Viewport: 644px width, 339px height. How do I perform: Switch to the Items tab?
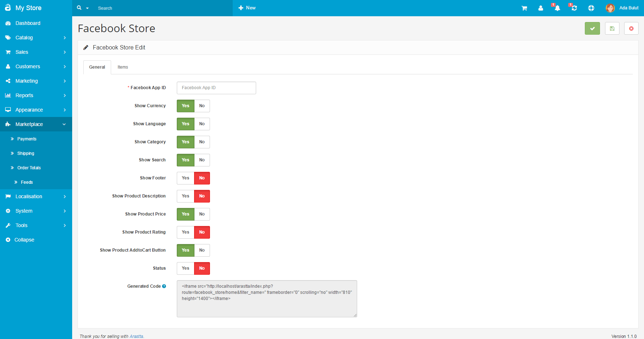point(123,67)
